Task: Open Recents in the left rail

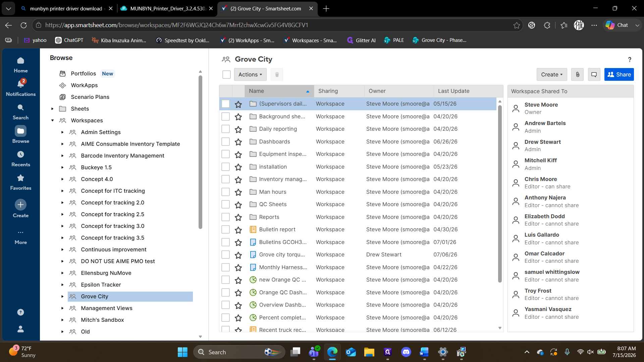Action: 20,159
